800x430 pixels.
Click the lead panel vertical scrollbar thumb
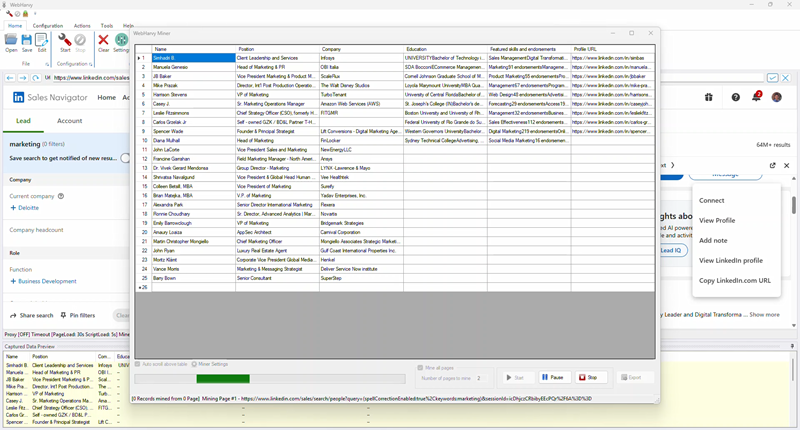[x=793, y=205]
